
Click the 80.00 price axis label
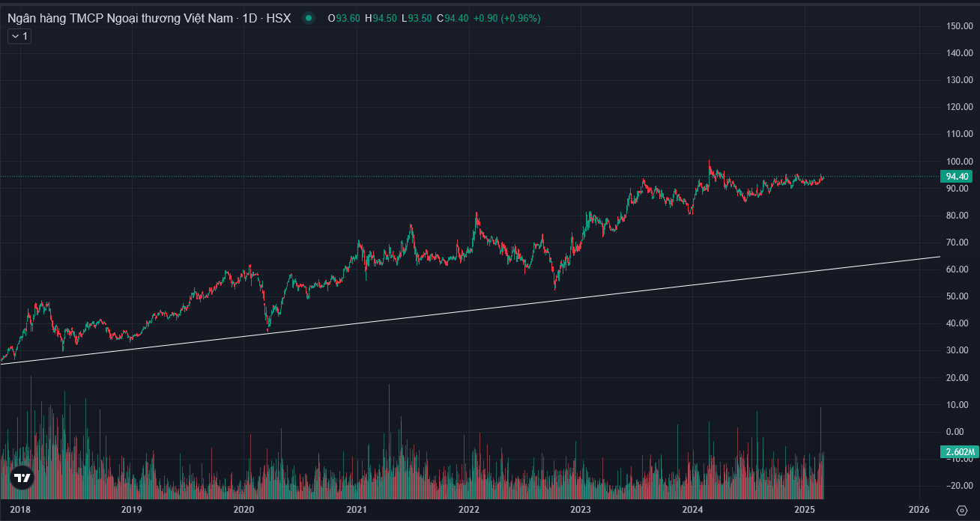[959, 216]
